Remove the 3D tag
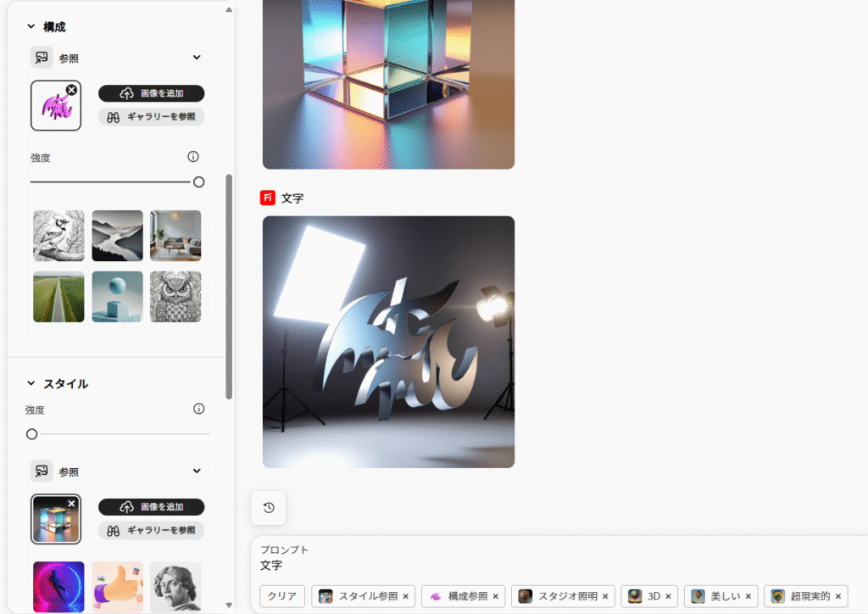The width and height of the screenshot is (868, 614). pos(668,596)
